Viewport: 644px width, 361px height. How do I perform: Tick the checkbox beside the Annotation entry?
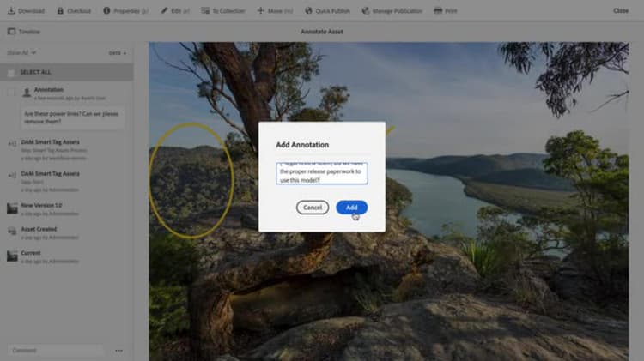pyautogui.click(x=11, y=93)
